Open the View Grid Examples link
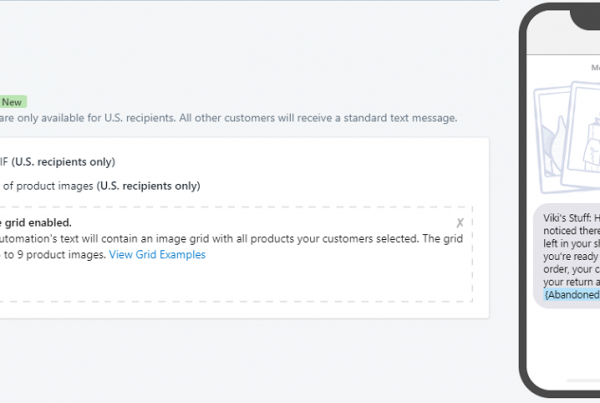Screen dimensions: 600x403 coord(157,255)
